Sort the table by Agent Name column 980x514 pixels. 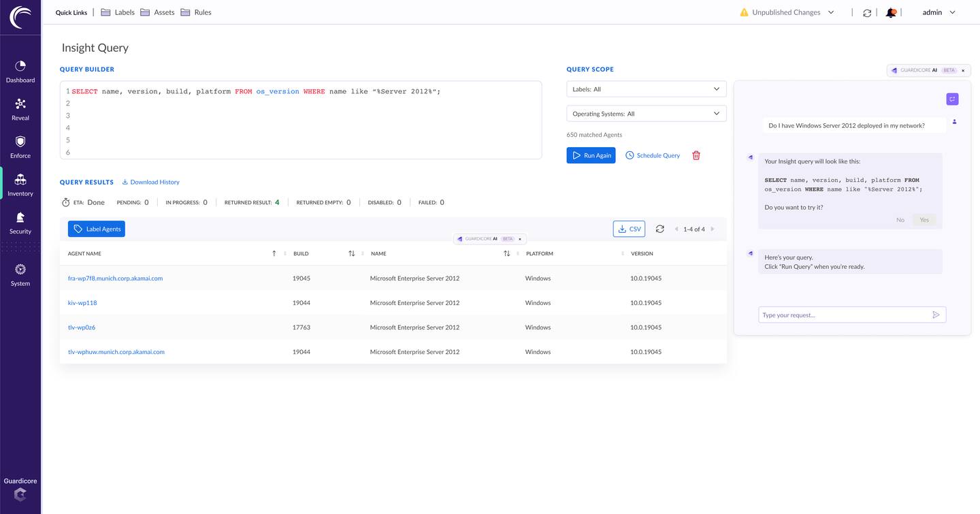[x=274, y=253]
